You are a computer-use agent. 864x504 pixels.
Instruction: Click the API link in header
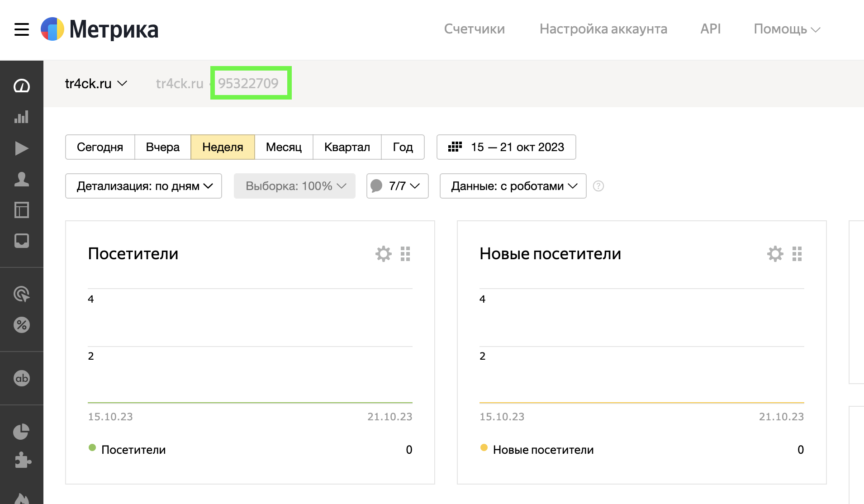(710, 29)
